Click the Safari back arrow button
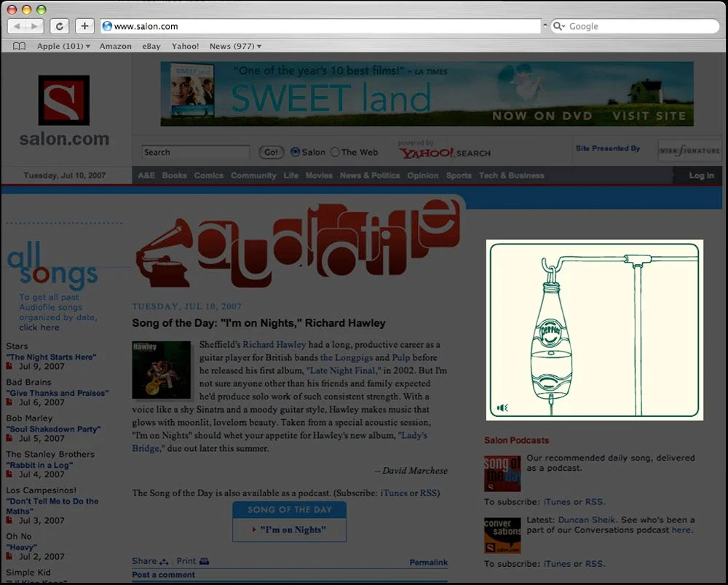728x585 pixels. [x=17, y=26]
